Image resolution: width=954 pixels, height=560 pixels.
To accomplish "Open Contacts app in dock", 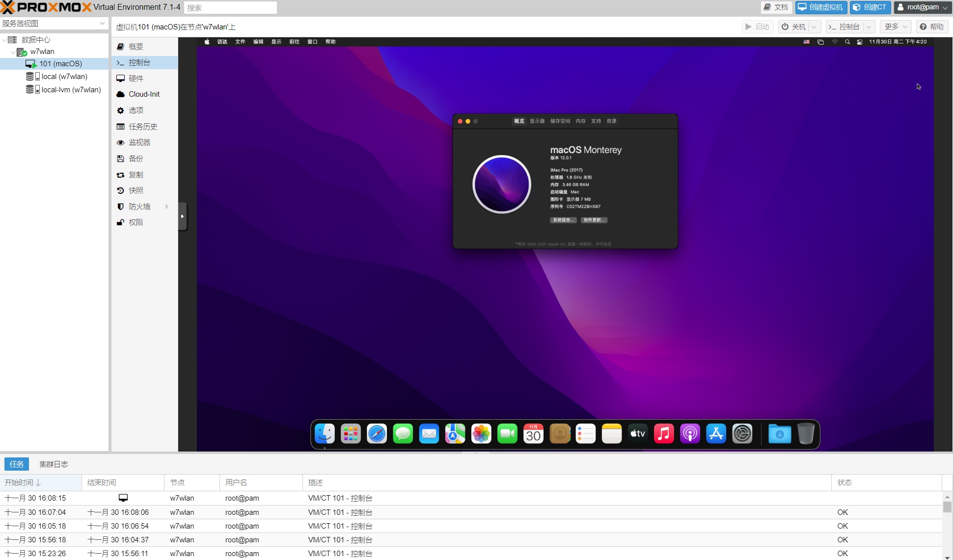I will pyautogui.click(x=560, y=434).
